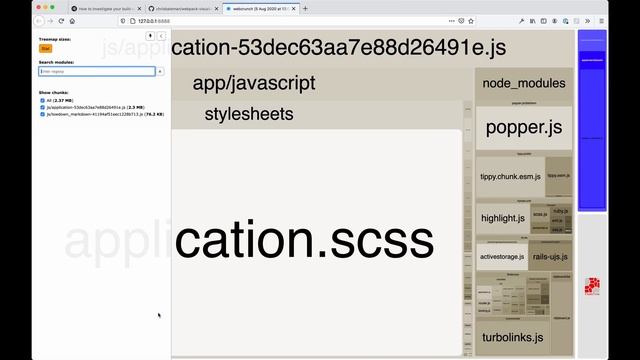Toggle the js/lowdown_markdown chunk checkbox
Screen dimensions: 640x360
pos(42,114)
